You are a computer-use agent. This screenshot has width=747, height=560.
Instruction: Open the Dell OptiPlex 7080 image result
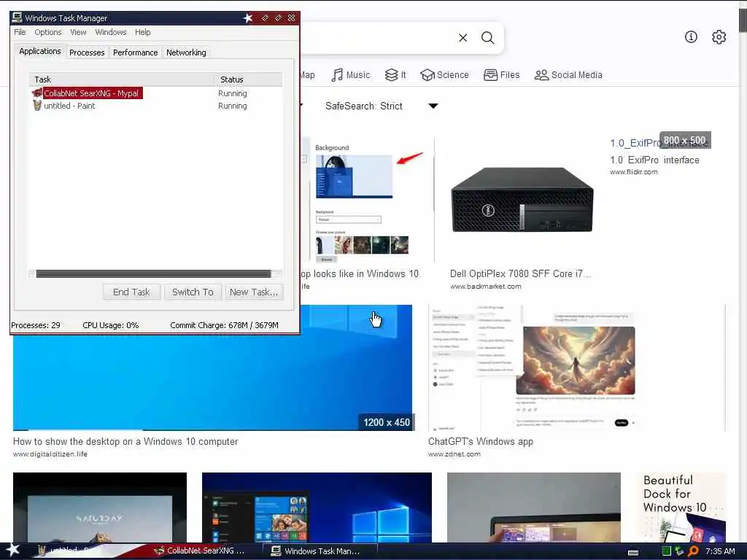522,200
